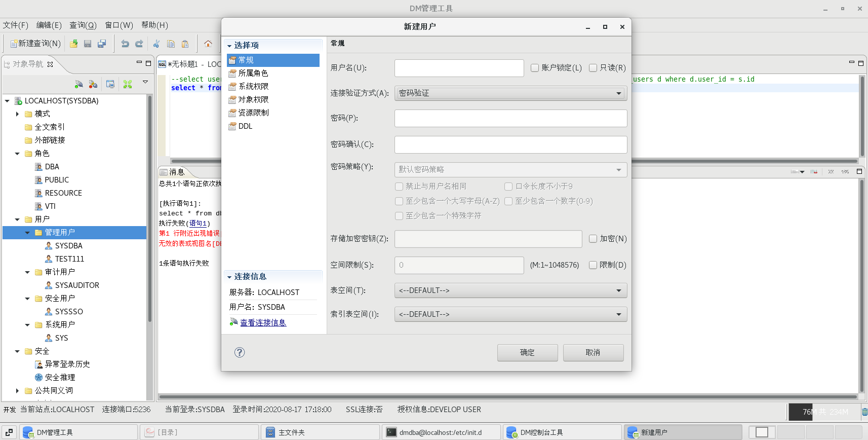Click the save all disks icon
The height and width of the screenshot is (440, 868).
point(102,44)
